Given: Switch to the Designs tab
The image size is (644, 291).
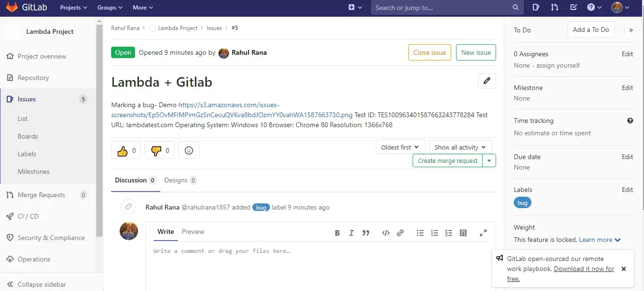Looking at the screenshot, I should point(177,180).
